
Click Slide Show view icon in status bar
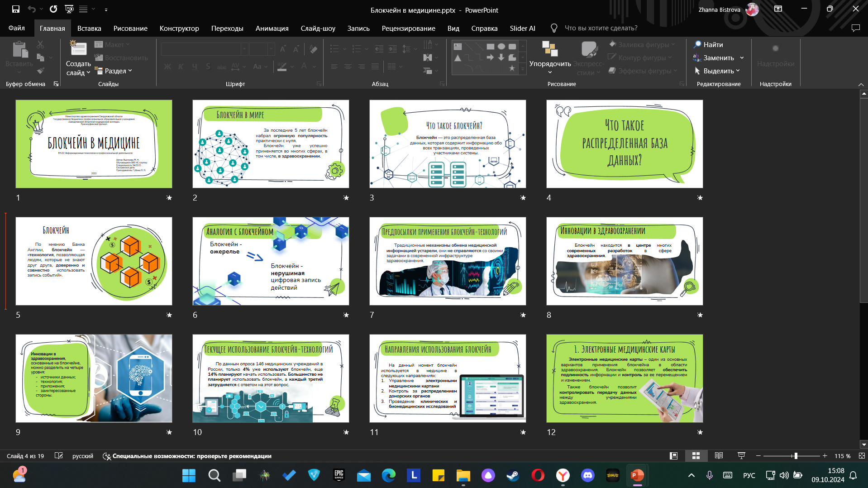click(741, 456)
